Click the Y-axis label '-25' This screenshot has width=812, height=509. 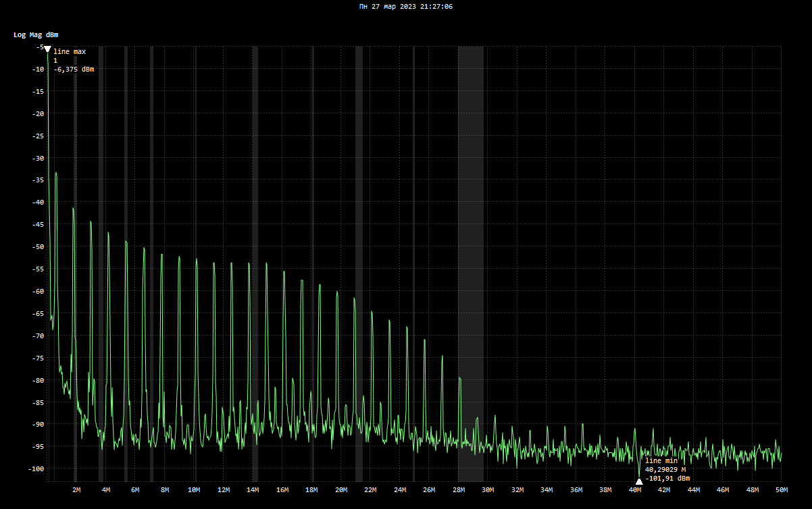tap(38, 136)
